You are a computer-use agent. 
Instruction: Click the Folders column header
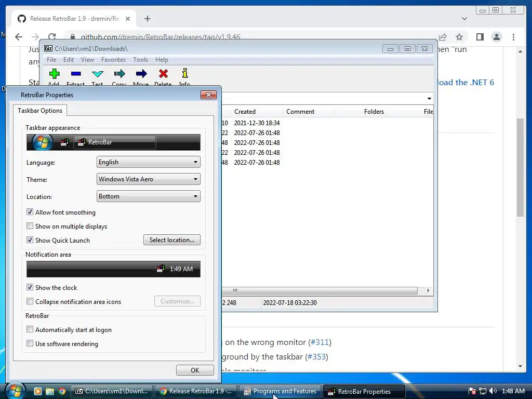(361, 112)
